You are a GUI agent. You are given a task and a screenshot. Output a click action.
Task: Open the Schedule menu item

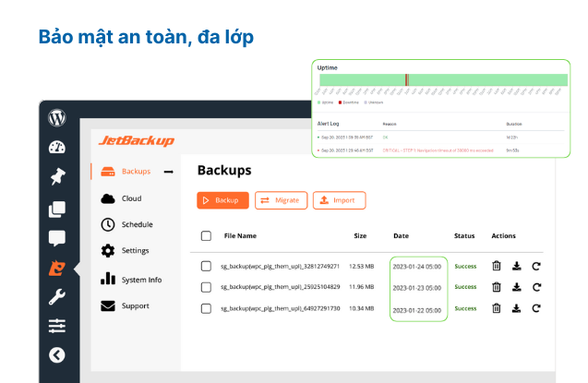(126, 224)
